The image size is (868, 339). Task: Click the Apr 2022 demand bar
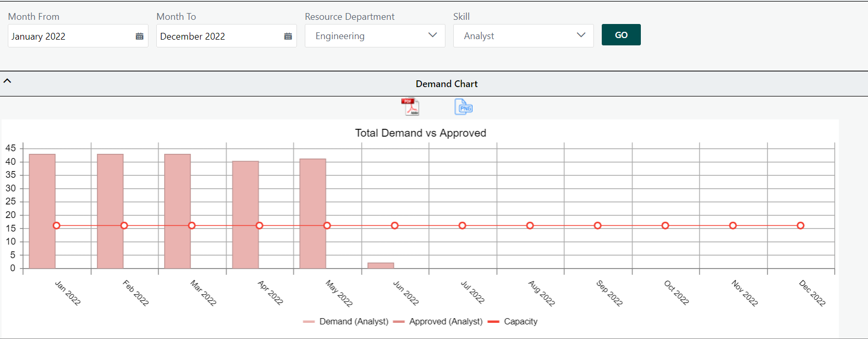point(245,215)
